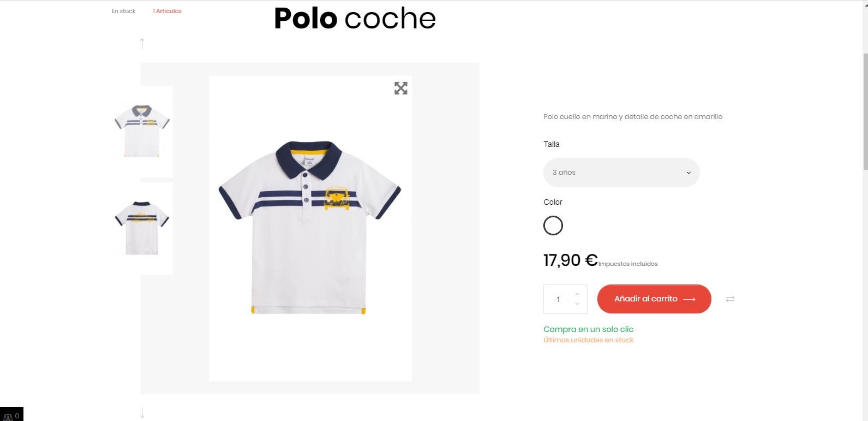
Task: Click the chevron on the '3 años' selector
Action: point(689,173)
